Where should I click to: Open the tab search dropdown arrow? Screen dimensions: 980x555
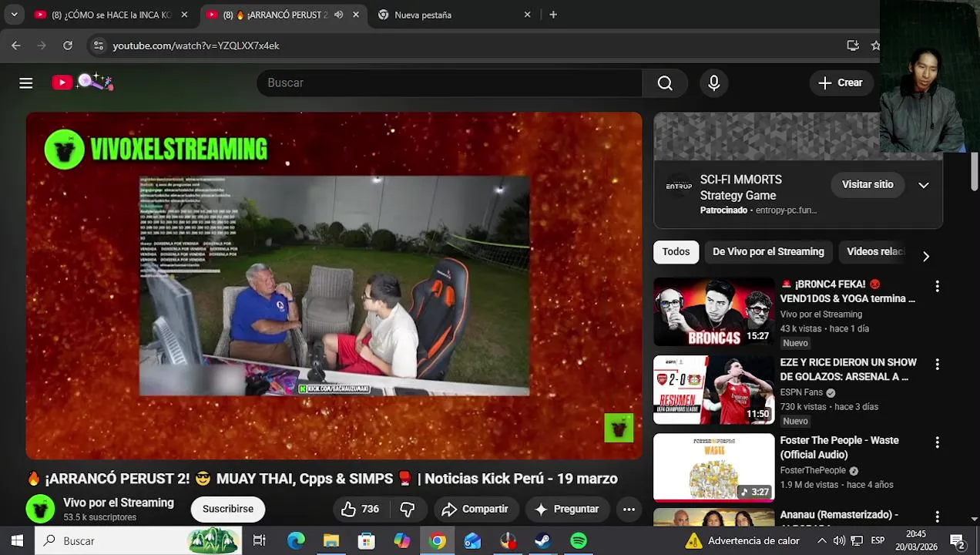(14, 15)
